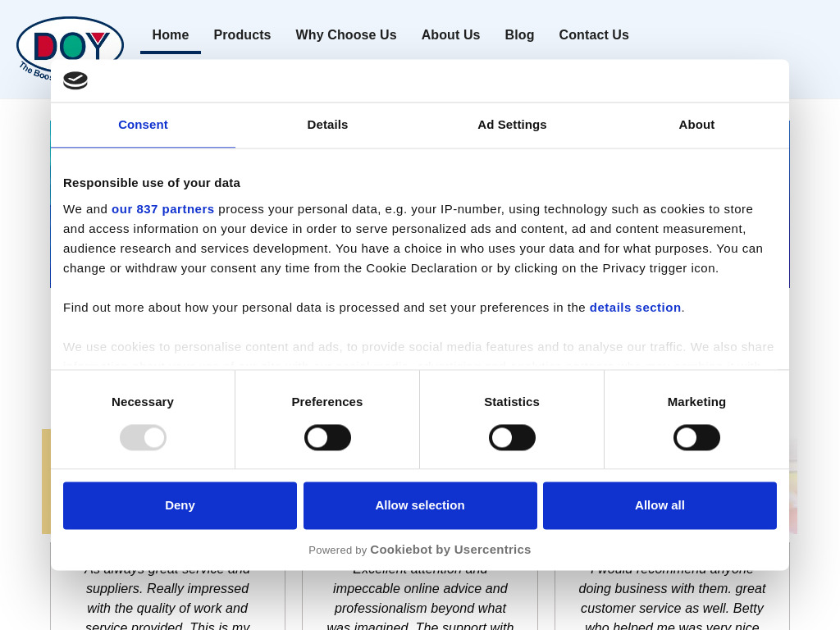
Task: Click the Necessary category label
Action: click(143, 402)
